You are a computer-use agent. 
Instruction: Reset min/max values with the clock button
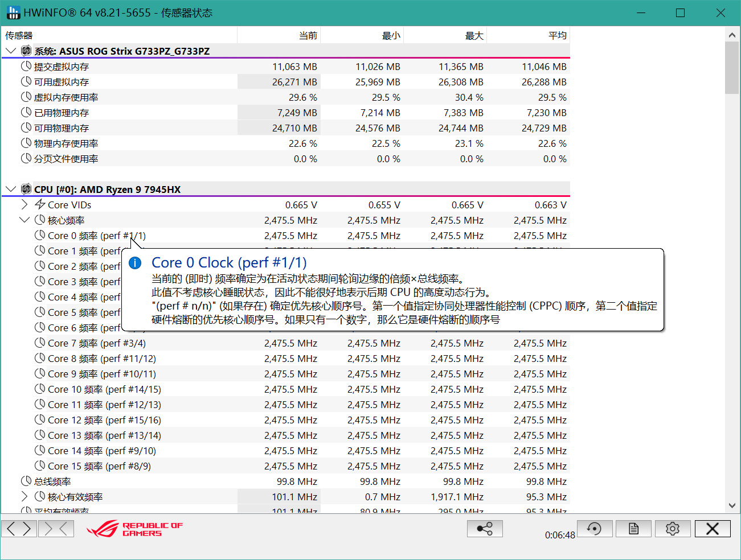[595, 529]
